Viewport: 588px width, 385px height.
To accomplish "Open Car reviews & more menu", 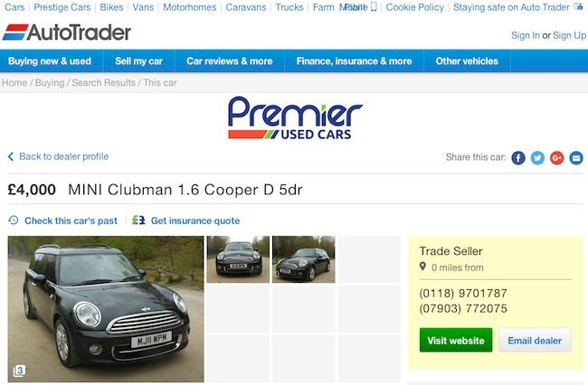I will [230, 61].
